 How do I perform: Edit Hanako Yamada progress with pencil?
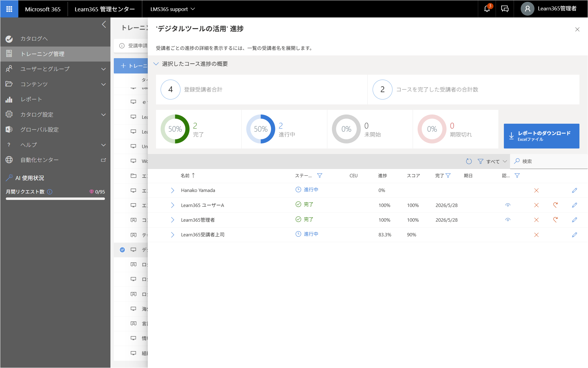575,190
